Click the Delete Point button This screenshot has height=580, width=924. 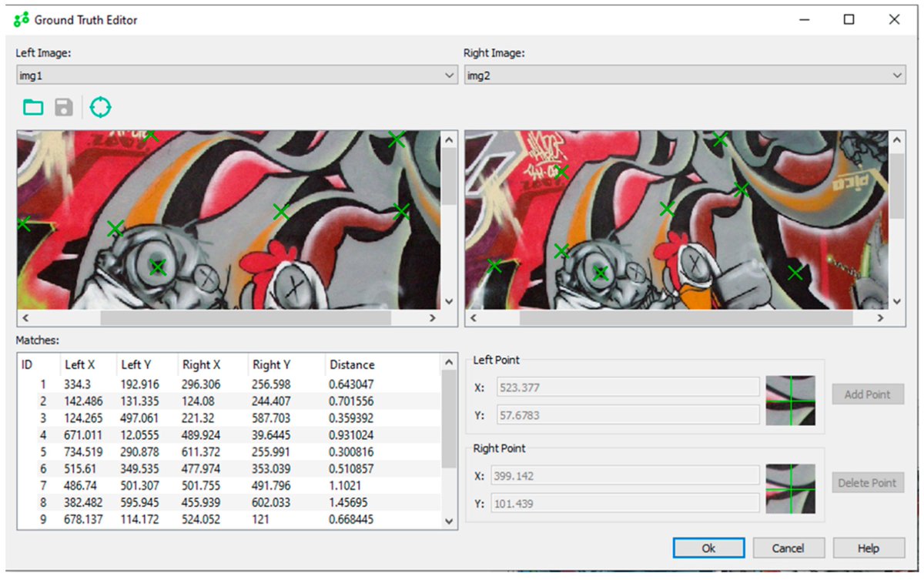click(x=868, y=483)
